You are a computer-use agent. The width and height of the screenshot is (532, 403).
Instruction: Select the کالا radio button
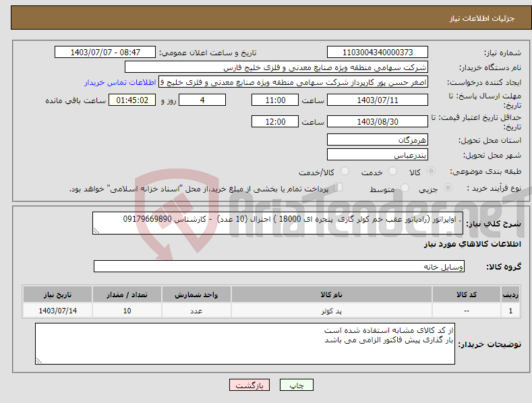pyautogui.click(x=431, y=171)
